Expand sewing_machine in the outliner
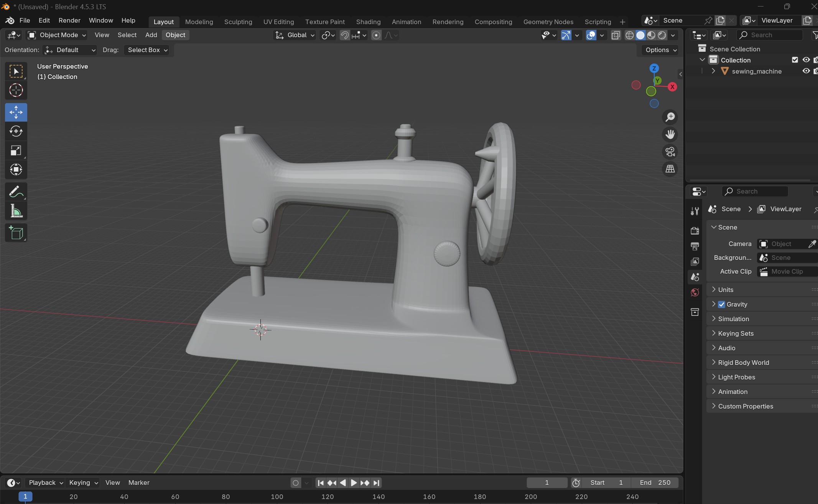This screenshot has width=818, height=504. point(713,71)
